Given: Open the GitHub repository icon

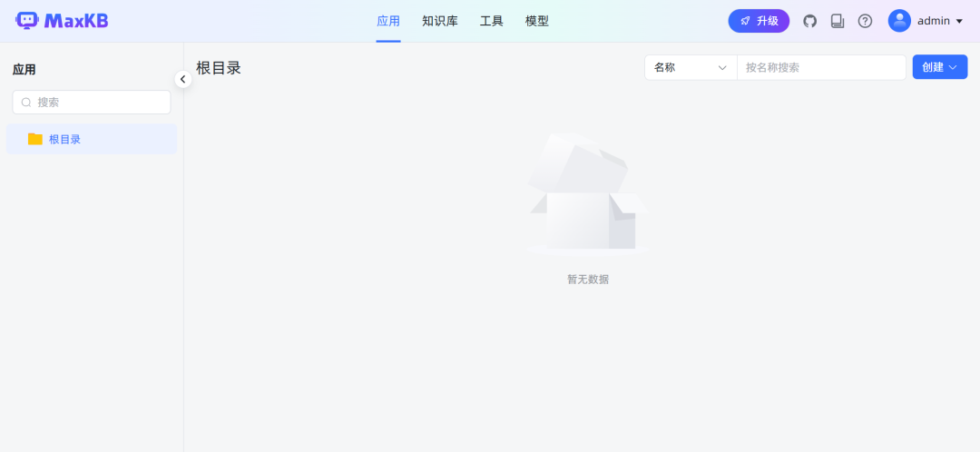Looking at the screenshot, I should (810, 21).
